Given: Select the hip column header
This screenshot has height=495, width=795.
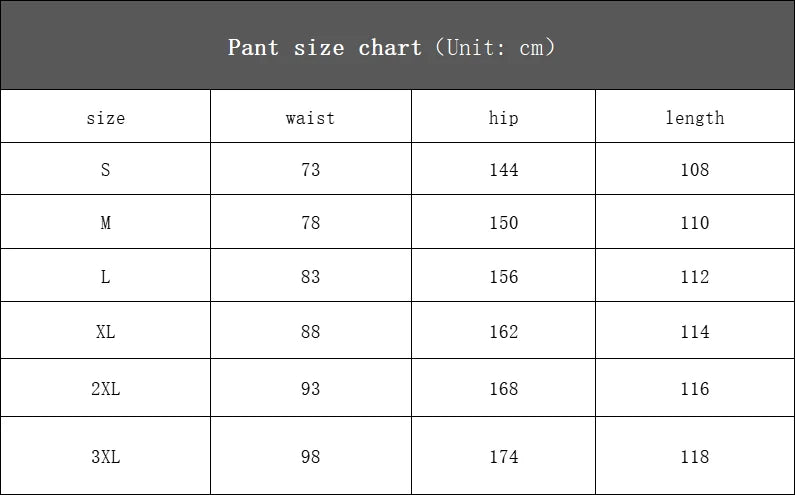Looking at the screenshot, I should click(x=504, y=118).
